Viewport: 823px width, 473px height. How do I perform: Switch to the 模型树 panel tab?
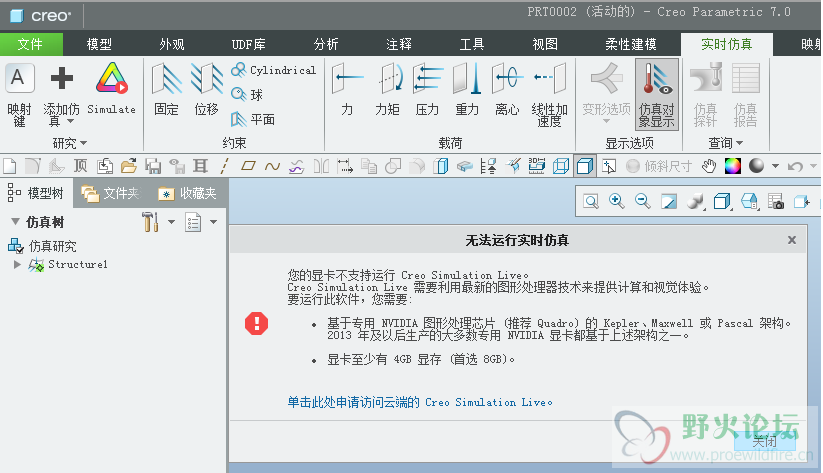[36, 193]
